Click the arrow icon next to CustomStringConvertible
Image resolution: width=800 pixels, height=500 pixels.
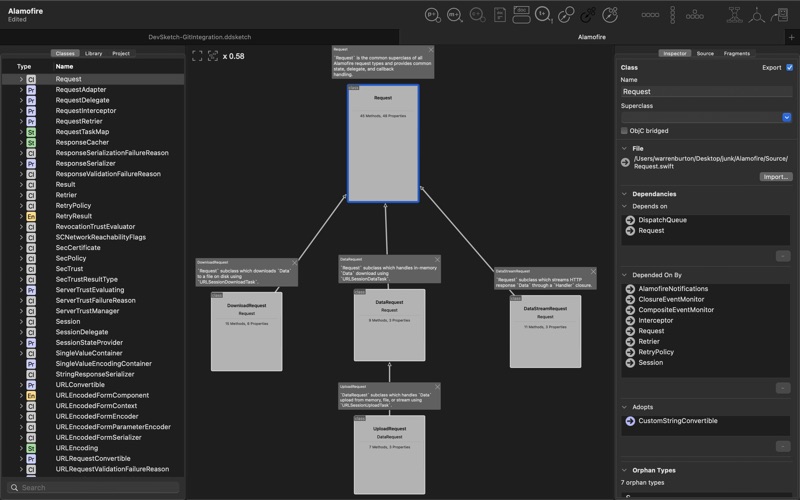tap(630, 421)
